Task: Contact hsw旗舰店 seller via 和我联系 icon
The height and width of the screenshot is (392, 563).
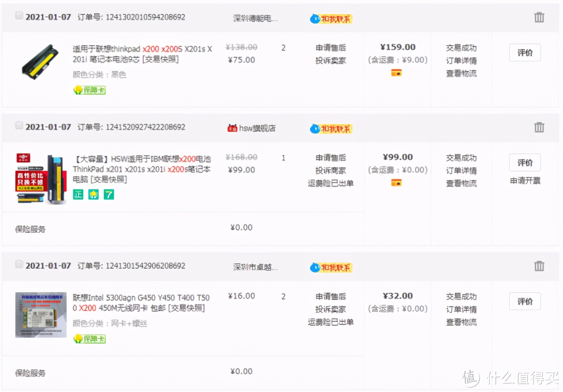Action: (331, 129)
